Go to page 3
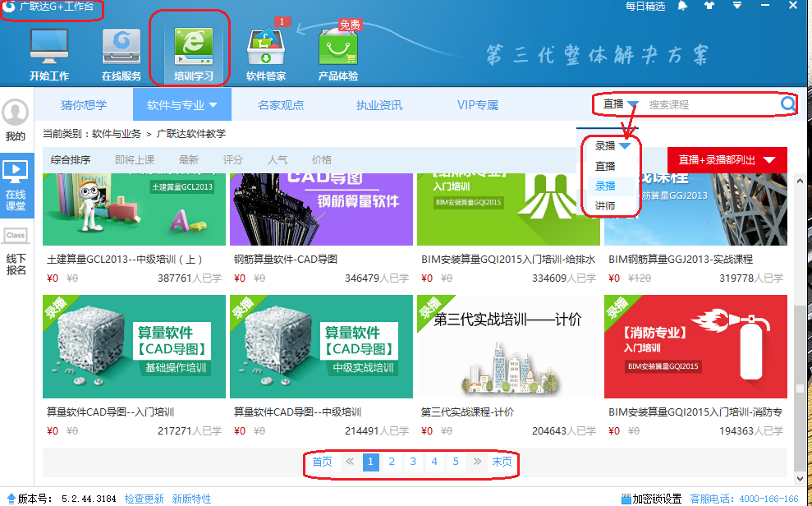Viewport: 812px width, 506px height. click(x=413, y=462)
